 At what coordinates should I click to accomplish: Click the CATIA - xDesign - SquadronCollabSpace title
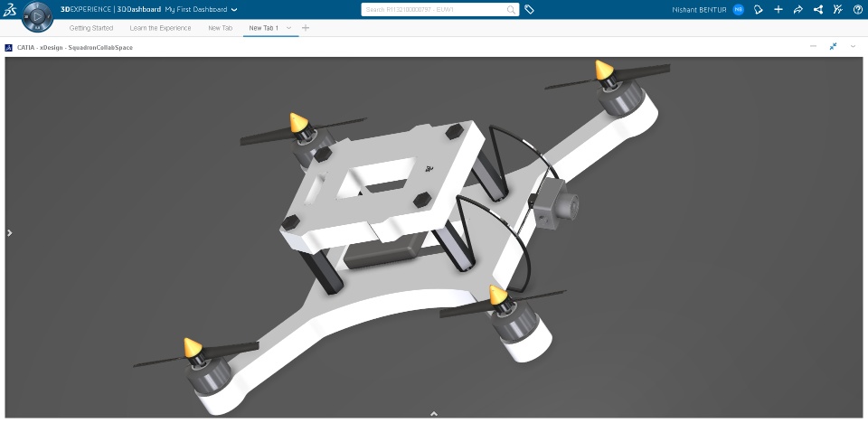[x=75, y=48]
